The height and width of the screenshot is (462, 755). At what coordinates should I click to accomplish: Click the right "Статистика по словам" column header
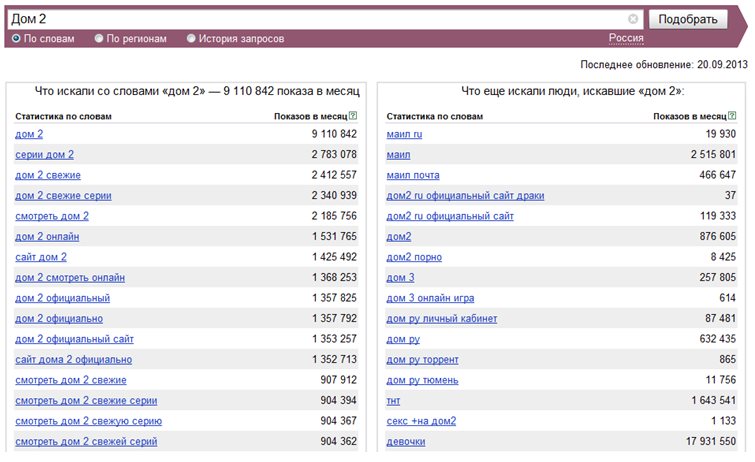click(435, 116)
